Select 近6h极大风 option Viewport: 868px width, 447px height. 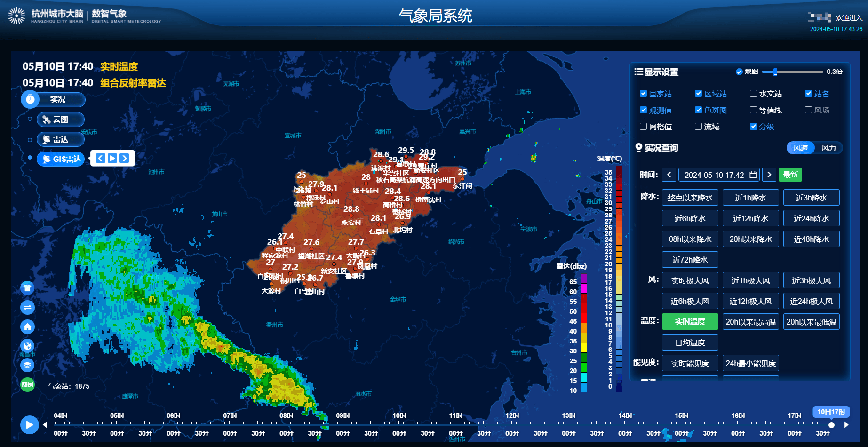(690, 301)
